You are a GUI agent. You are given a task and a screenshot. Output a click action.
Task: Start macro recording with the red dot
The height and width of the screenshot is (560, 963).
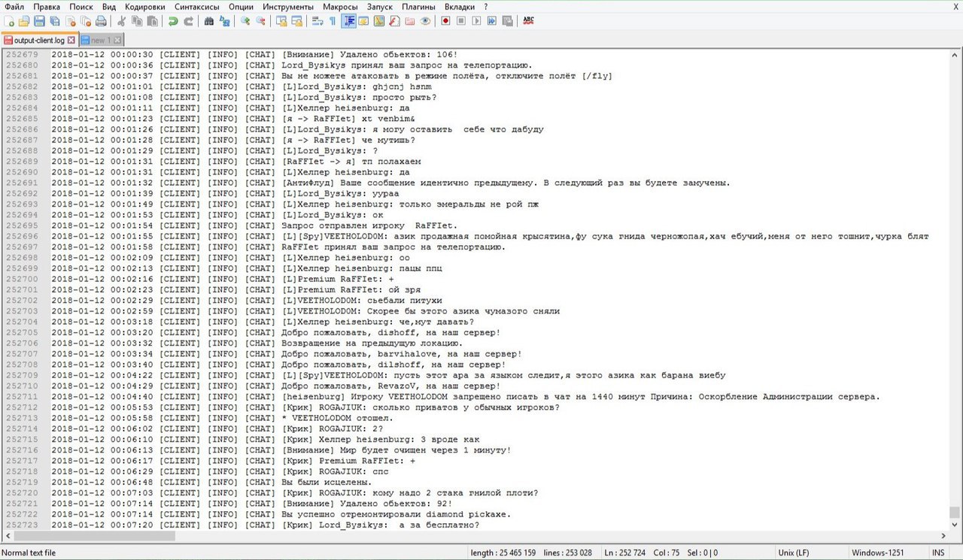pos(445,21)
